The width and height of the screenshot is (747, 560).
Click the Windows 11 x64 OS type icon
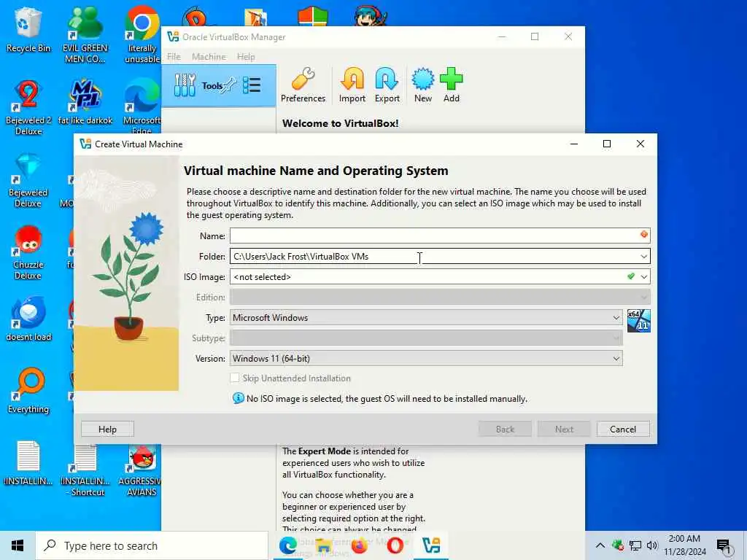[x=639, y=321]
